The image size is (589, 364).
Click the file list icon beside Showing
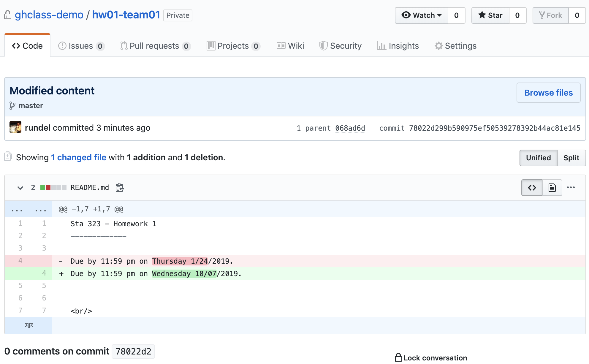[8, 156]
